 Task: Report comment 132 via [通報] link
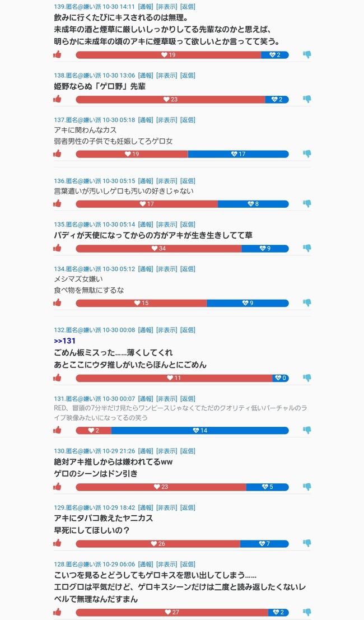pyautogui.click(x=146, y=330)
